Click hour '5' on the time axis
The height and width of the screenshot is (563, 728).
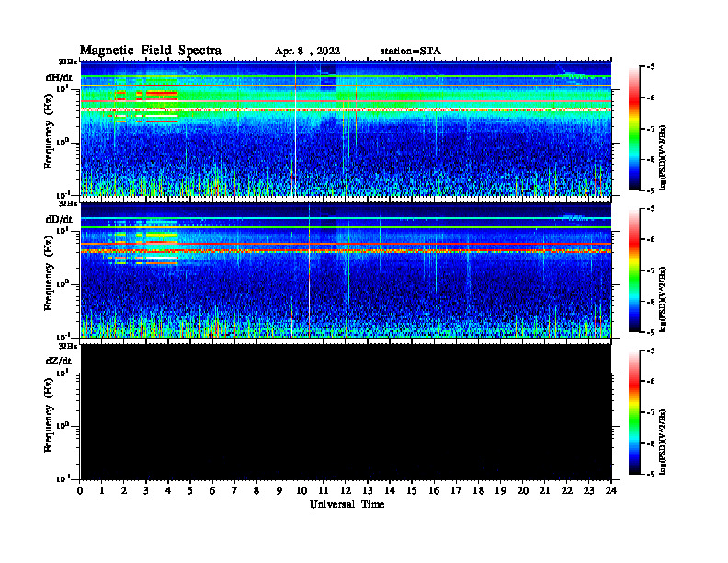tap(190, 491)
